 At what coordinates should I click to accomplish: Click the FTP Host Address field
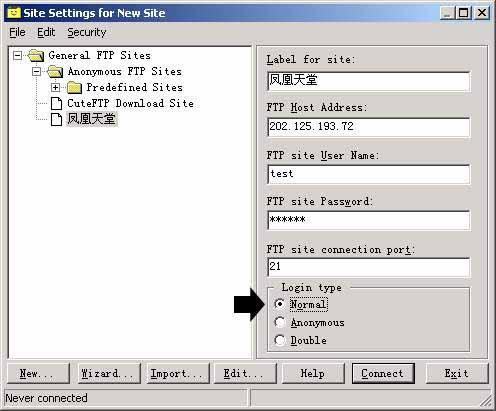point(369,127)
